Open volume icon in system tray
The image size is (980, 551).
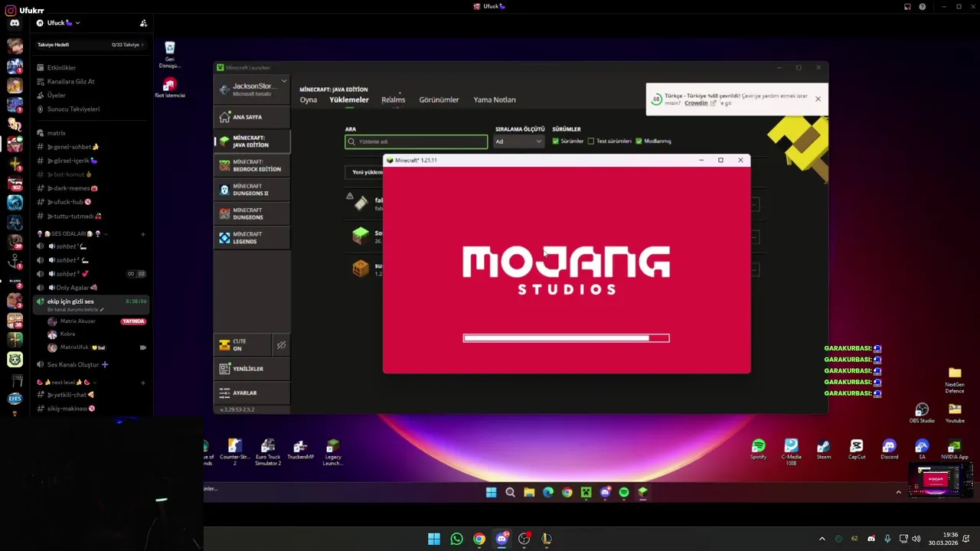[x=916, y=539]
